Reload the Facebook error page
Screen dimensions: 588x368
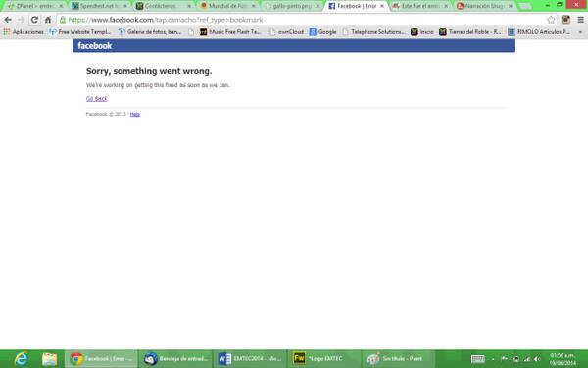tap(34, 20)
